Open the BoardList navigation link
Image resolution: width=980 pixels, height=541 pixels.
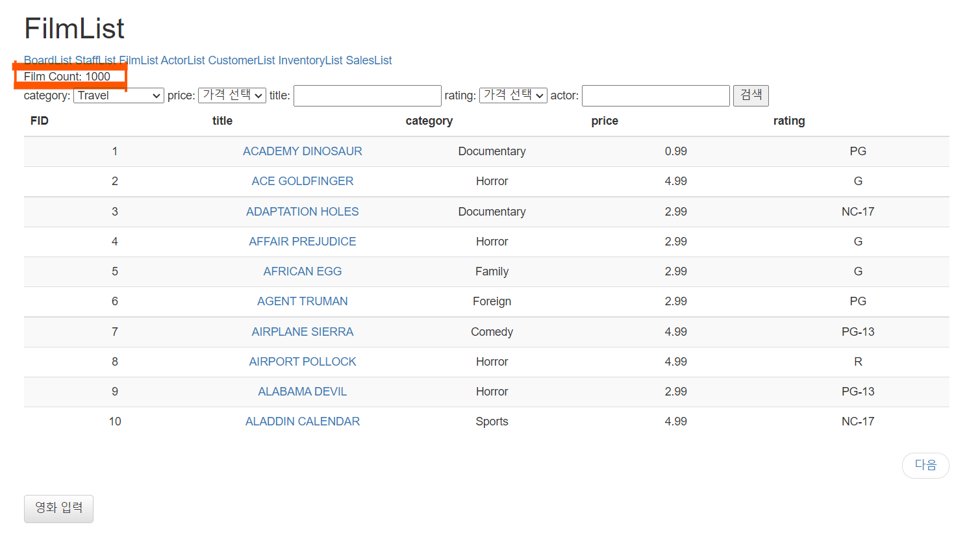coord(48,60)
